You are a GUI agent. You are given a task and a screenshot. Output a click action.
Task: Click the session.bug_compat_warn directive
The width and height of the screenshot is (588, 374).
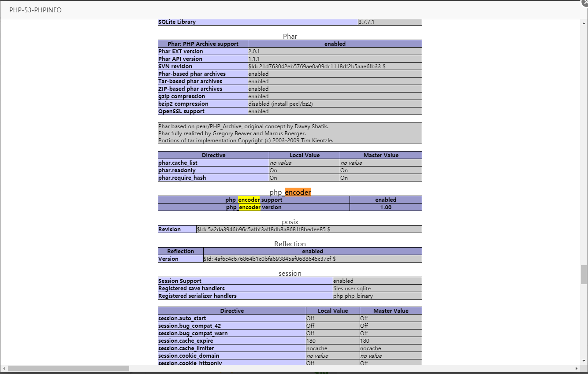[x=193, y=333]
